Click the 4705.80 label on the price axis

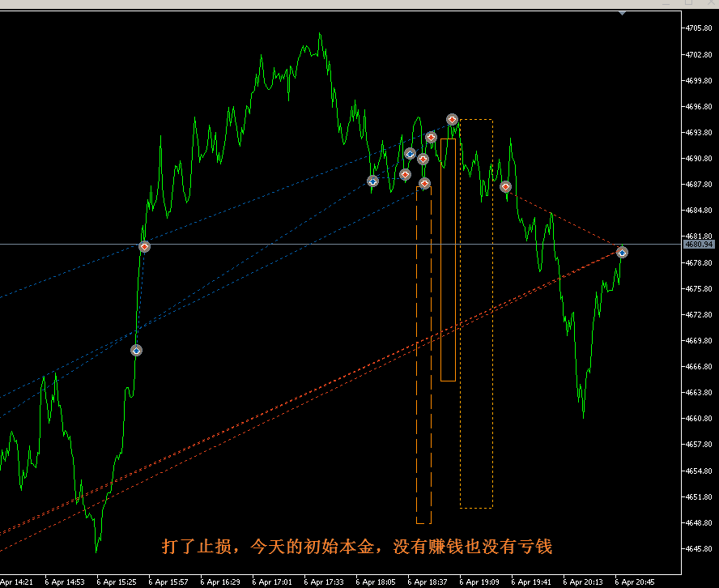698,28
